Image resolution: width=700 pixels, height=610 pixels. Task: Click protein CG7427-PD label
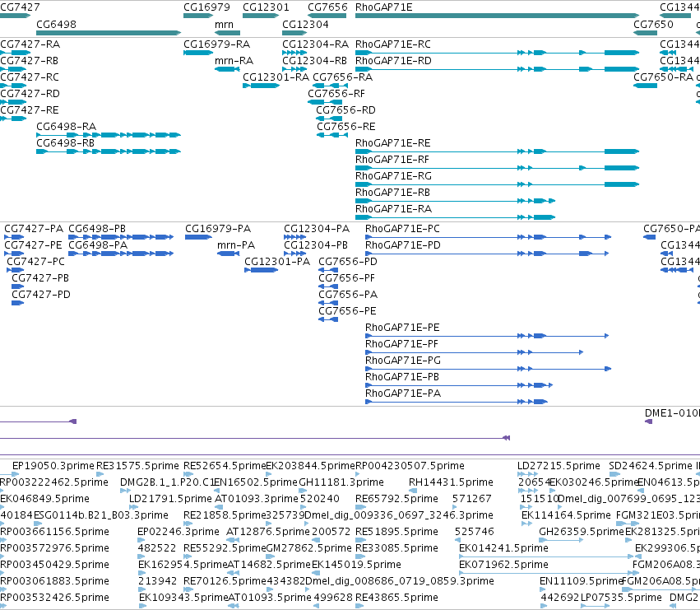pyautogui.click(x=41, y=295)
